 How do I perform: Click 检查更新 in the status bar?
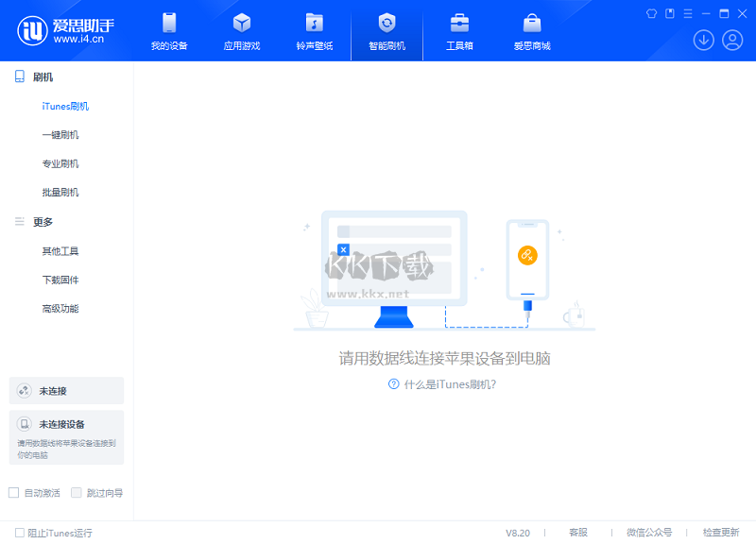point(721,533)
